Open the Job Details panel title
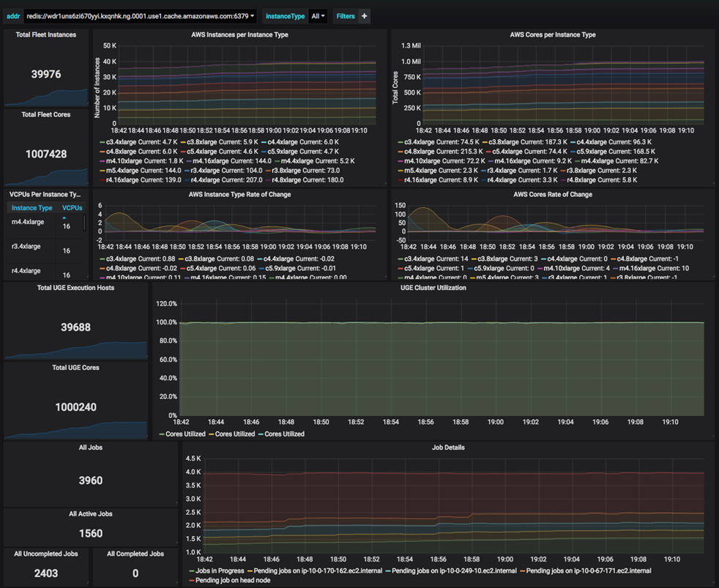 click(448, 447)
